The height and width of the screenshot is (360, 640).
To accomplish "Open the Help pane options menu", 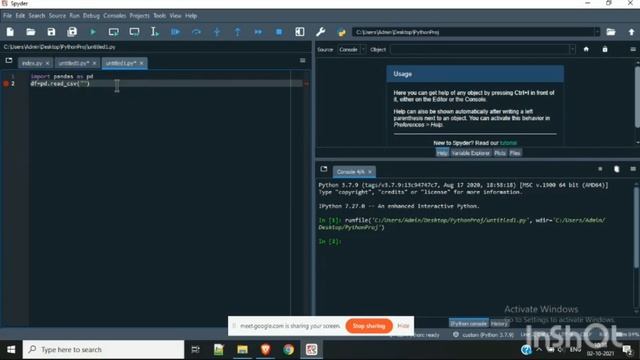I will click(633, 49).
